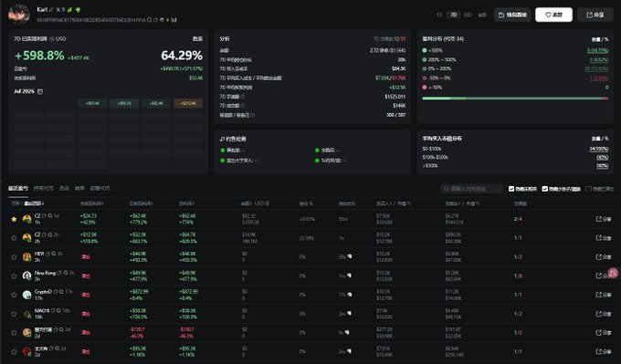Click the profit distribution progress bar

pyautogui.click(x=515, y=99)
